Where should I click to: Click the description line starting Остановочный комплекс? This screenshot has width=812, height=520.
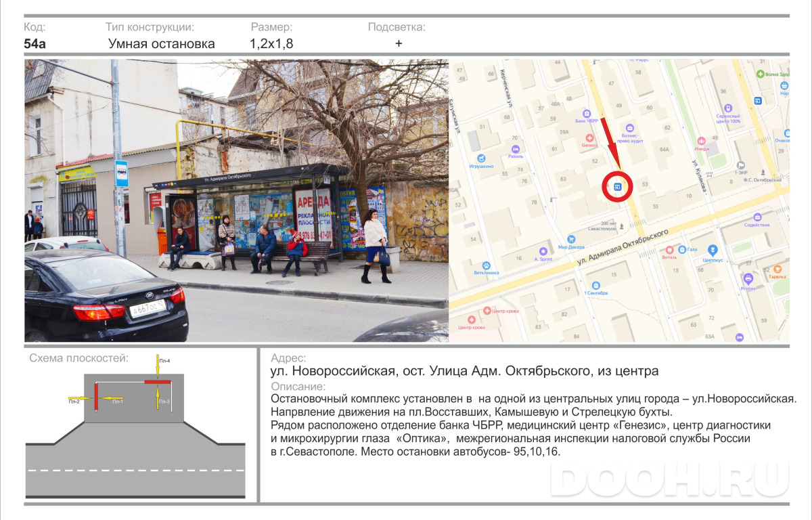(x=533, y=398)
